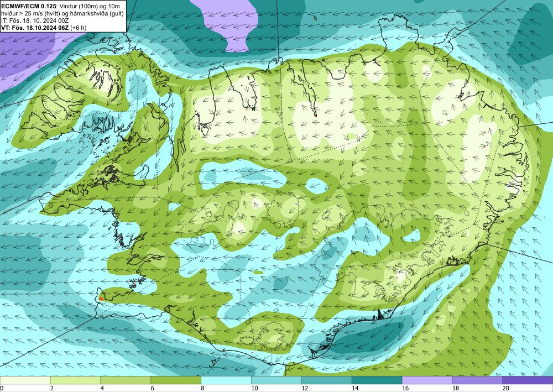Click the scale label '14'
The width and height of the screenshot is (553, 392).
tap(355, 388)
